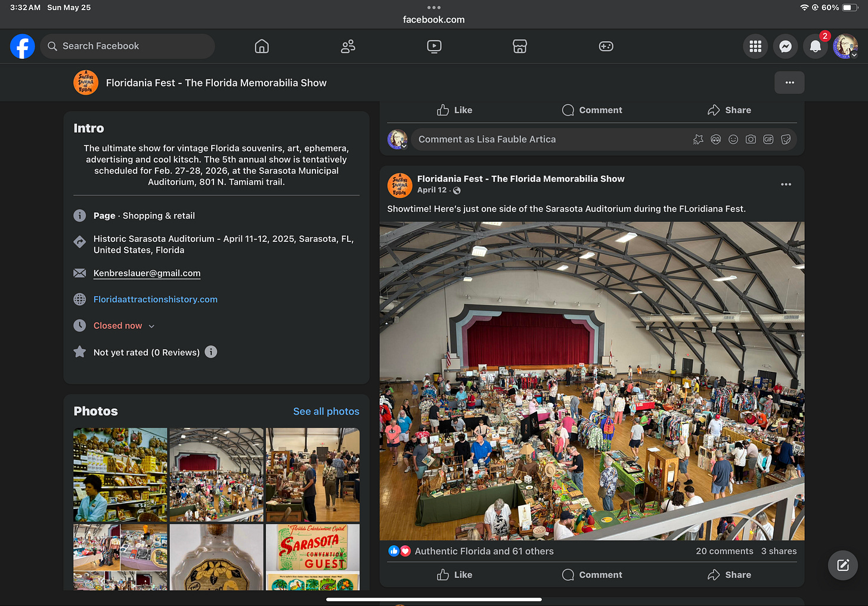The width and height of the screenshot is (868, 606).
Task: Open the April 12 post options menu
Action: click(786, 185)
